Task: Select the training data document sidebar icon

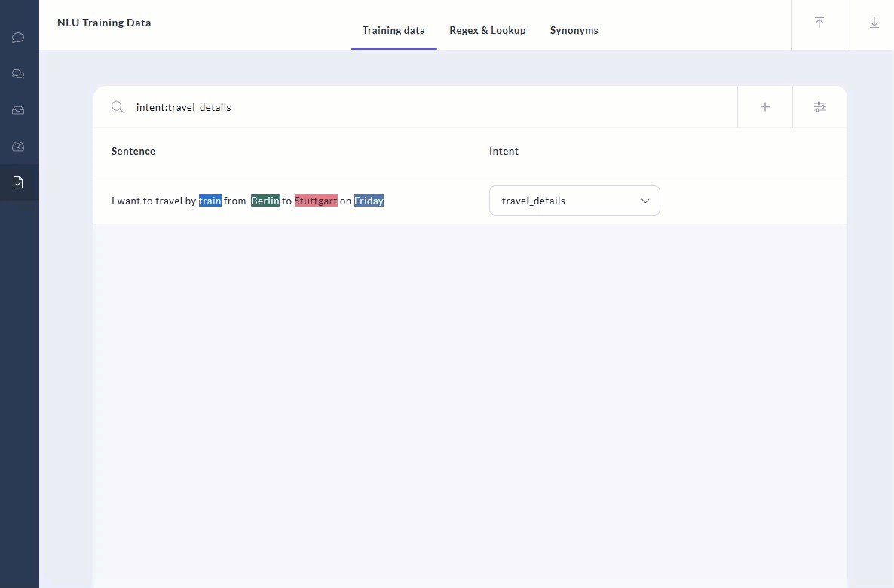Action: pos(18,182)
